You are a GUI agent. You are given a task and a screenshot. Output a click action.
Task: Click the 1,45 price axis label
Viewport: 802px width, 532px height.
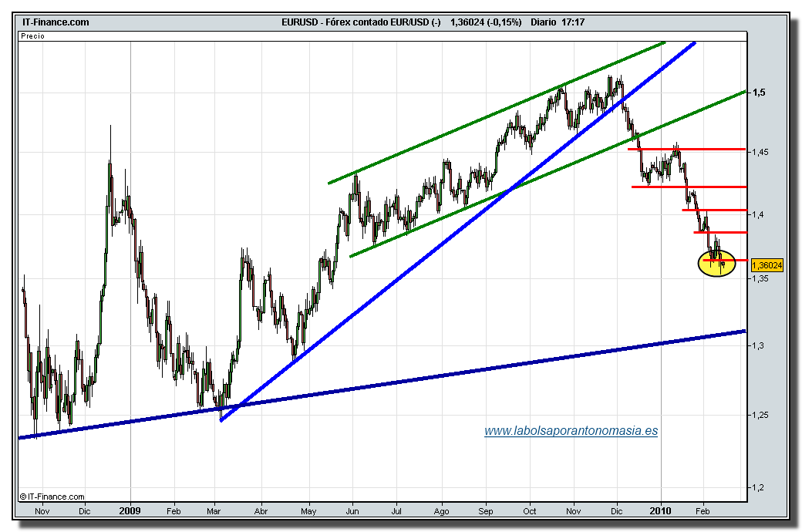[x=760, y=152]
